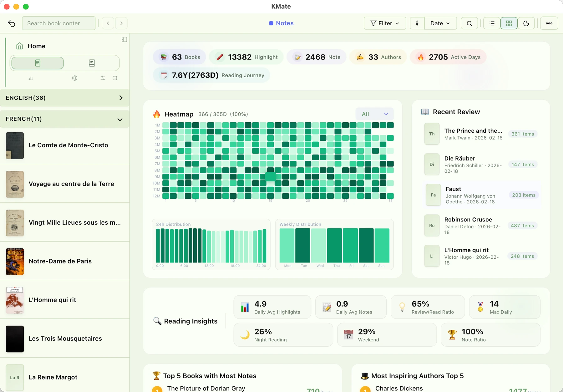Select Voyage au centre de la Terre
This screenshot has width=563, height=392.
[x=65, y=184]
